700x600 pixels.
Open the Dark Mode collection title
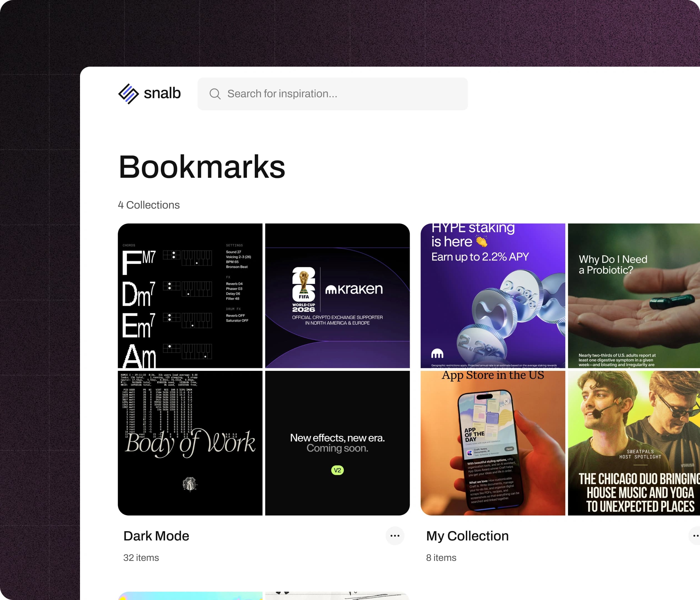[156, 536]
